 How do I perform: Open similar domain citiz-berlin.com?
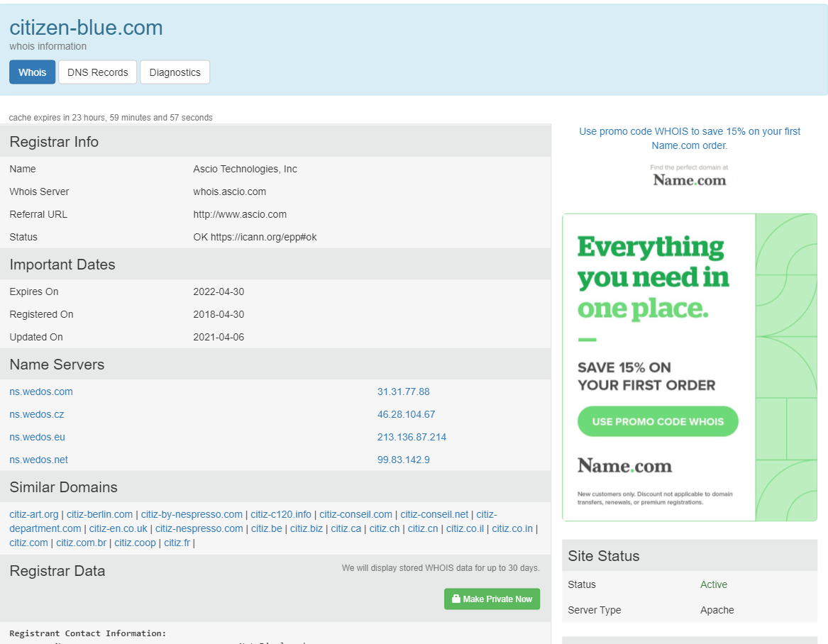(99, 514)
